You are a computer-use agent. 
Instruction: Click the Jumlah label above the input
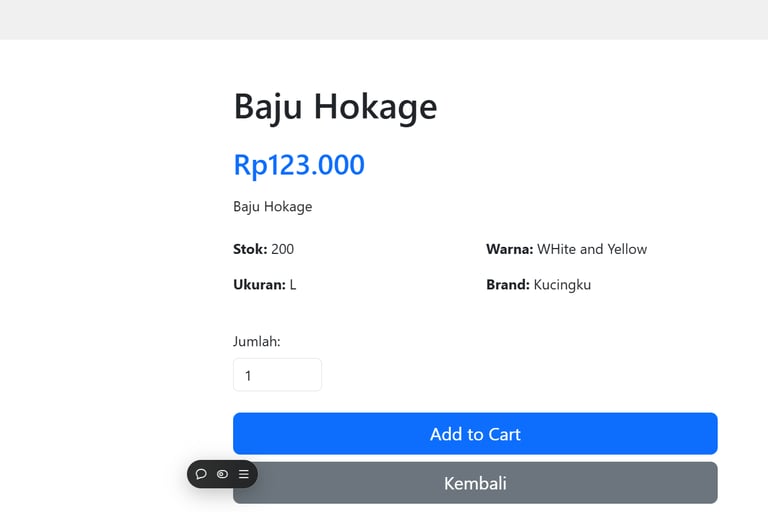coord(257,342)
